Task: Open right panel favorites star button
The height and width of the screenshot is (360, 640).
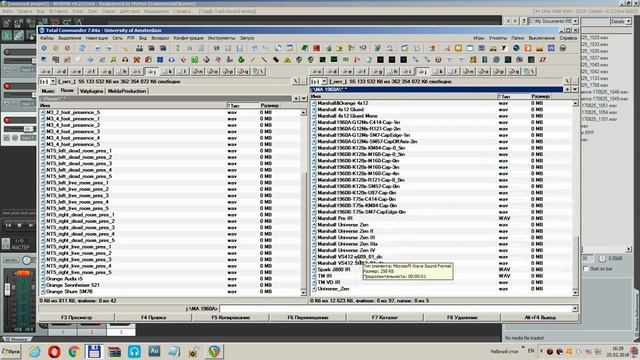Action: [568, 89]
